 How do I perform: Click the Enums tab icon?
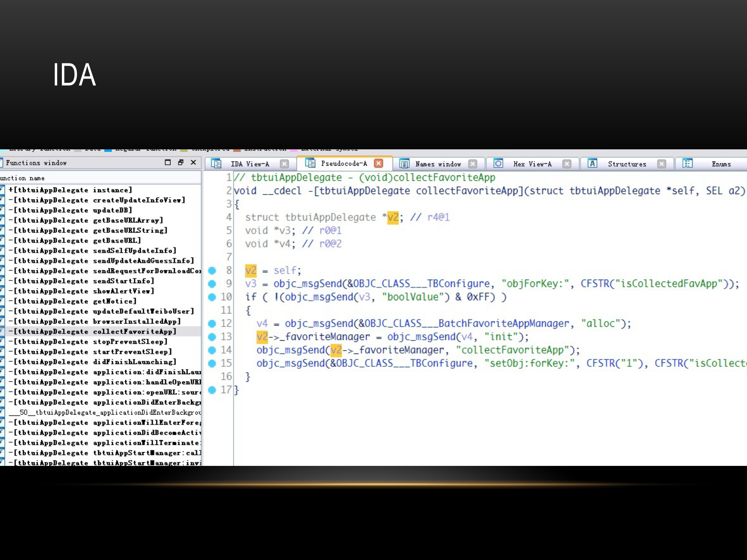point(687,164)
